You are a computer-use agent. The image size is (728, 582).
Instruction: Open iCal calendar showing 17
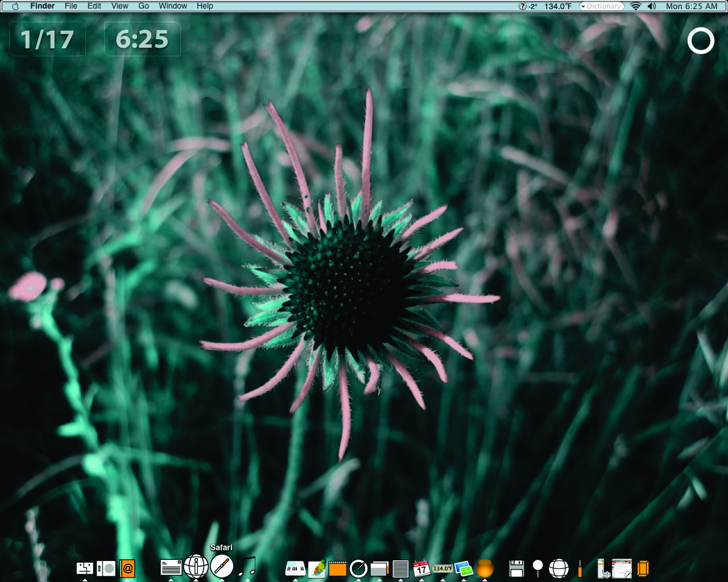coord(421,568)
